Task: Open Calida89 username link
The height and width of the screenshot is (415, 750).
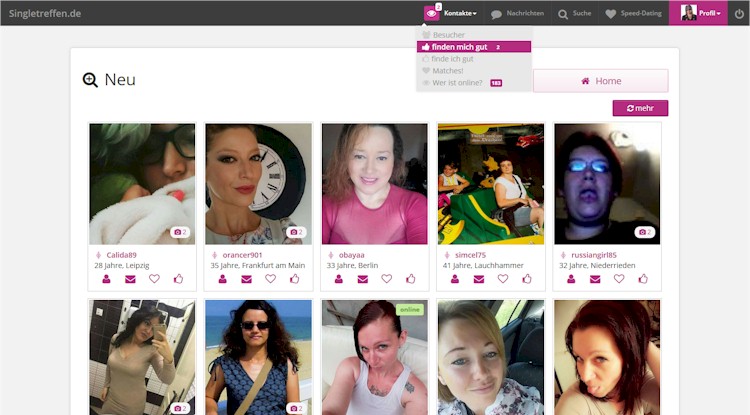Action: click(121, 255)
